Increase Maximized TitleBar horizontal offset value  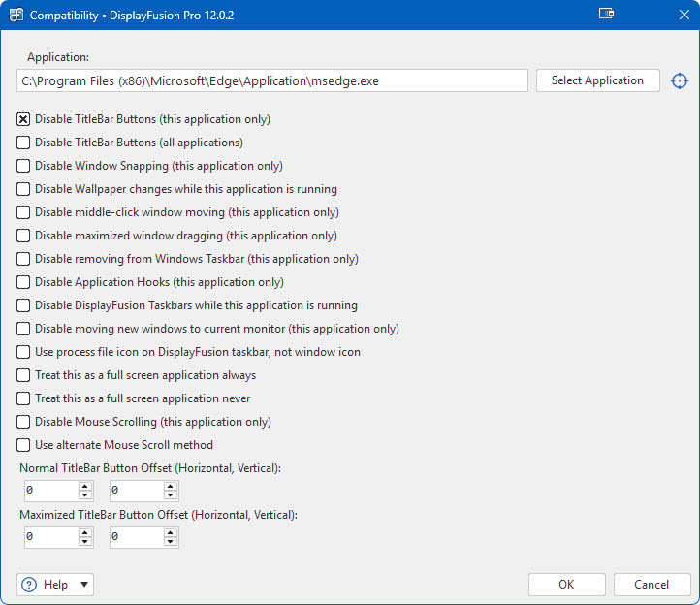coord(85,531)
